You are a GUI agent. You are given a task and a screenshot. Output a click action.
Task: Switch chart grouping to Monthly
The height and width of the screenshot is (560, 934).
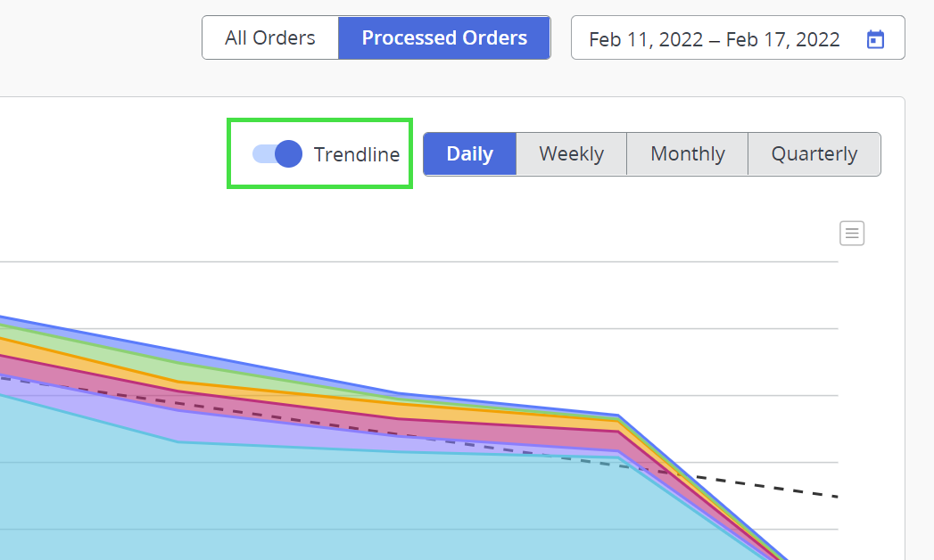click(x=687, y=154)
